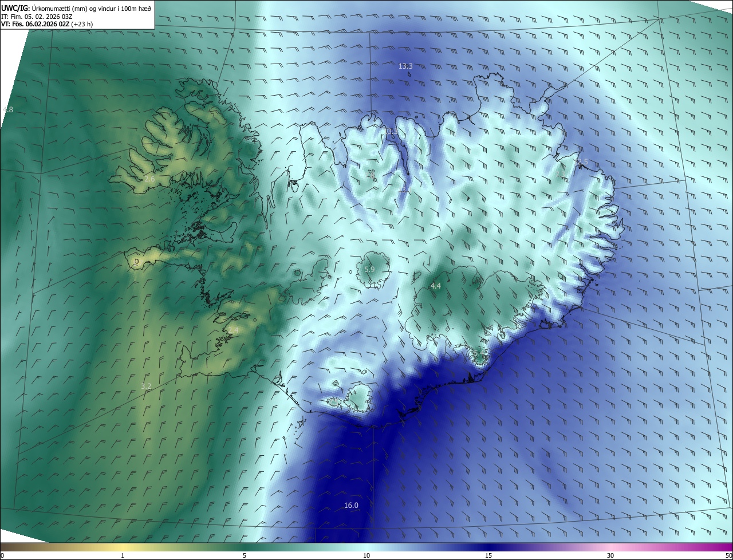Click the colour scale tick label '1'
The height and width of the screenshot is (560, 733).
point(123,555)
